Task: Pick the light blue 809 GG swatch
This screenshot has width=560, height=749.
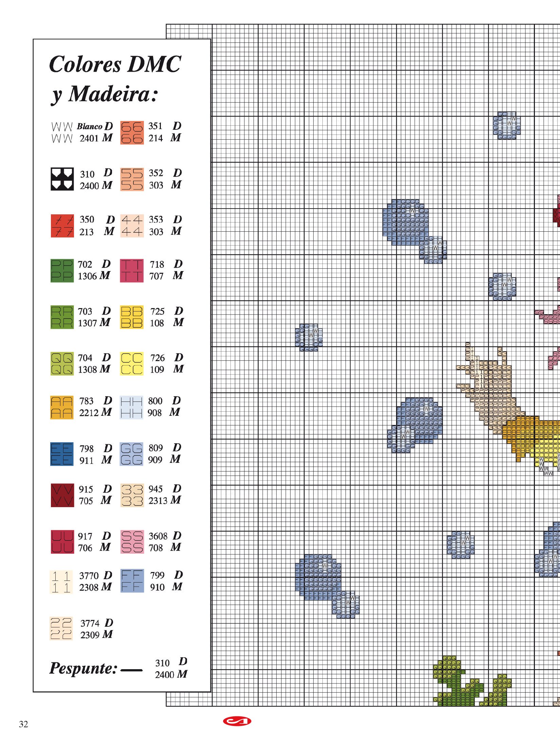Action: 131,454
